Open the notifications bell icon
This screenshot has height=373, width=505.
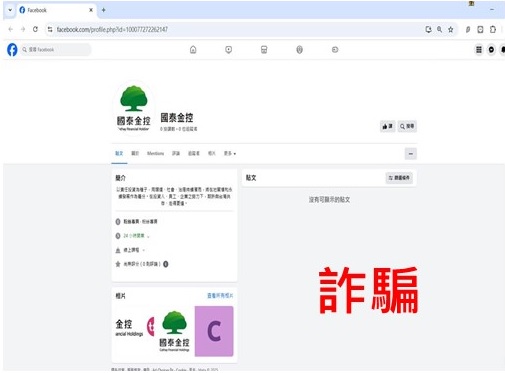503,50
